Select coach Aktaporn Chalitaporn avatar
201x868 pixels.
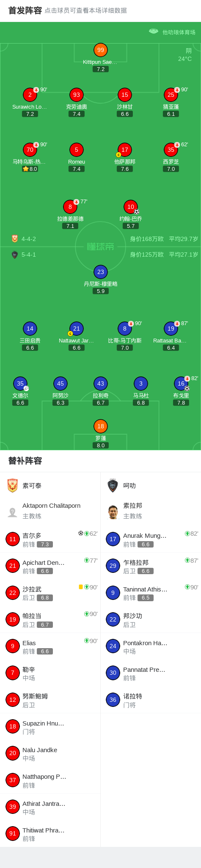[13, 512]
